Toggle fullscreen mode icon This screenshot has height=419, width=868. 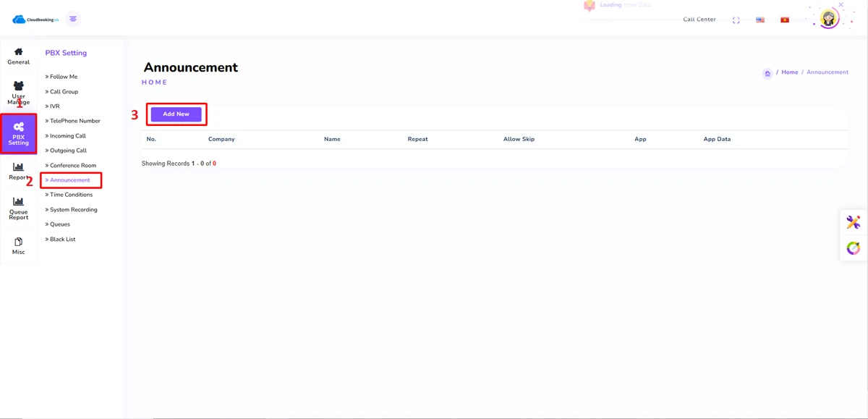tap(736, 20)
